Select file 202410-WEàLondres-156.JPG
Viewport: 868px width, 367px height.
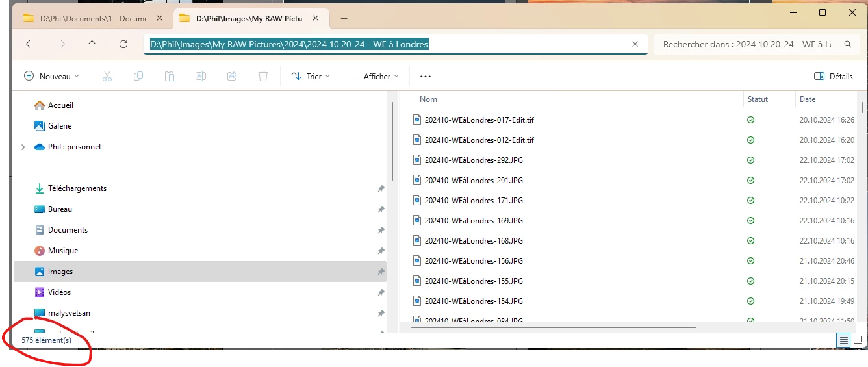[474, 260]
